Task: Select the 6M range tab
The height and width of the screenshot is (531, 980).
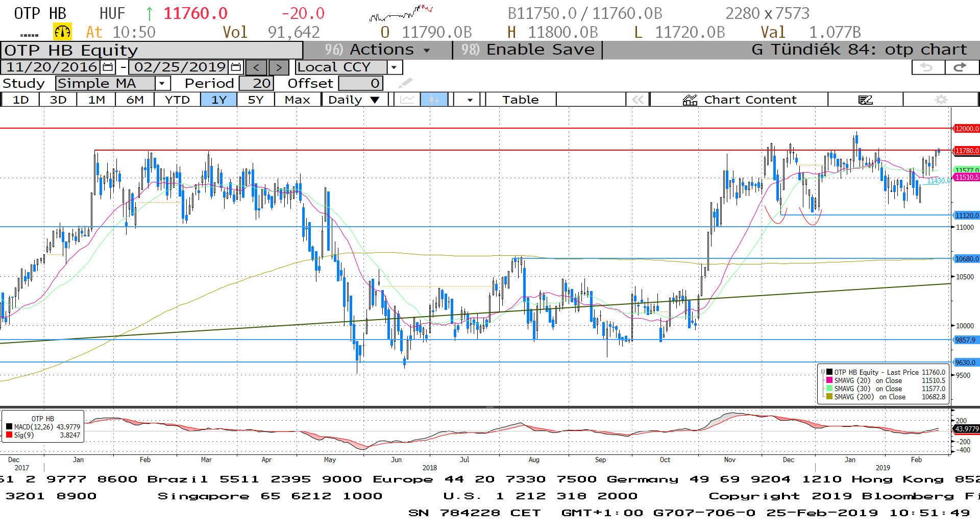Action: click(135, 100)
